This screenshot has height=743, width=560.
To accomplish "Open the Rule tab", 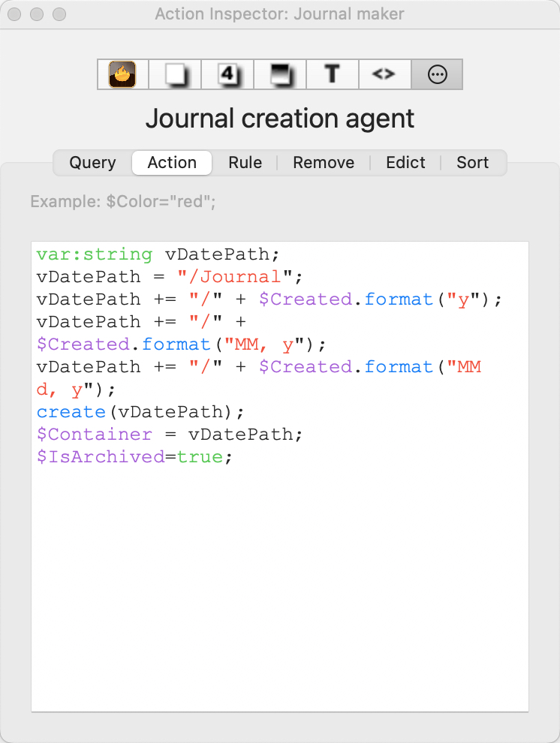I will pyautogui.click(x=245, y=163).
